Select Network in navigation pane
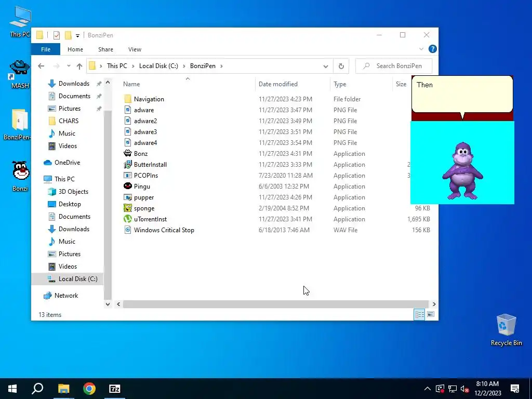 [66, 296]
